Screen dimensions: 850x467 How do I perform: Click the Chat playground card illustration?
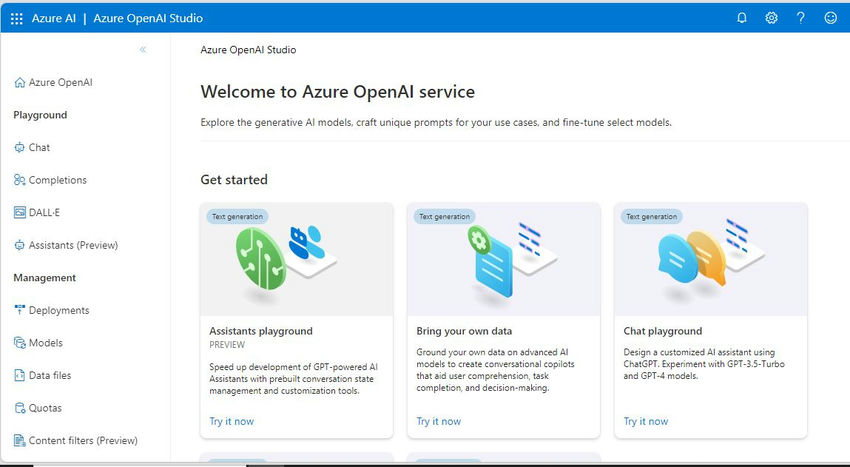point(711,259)
